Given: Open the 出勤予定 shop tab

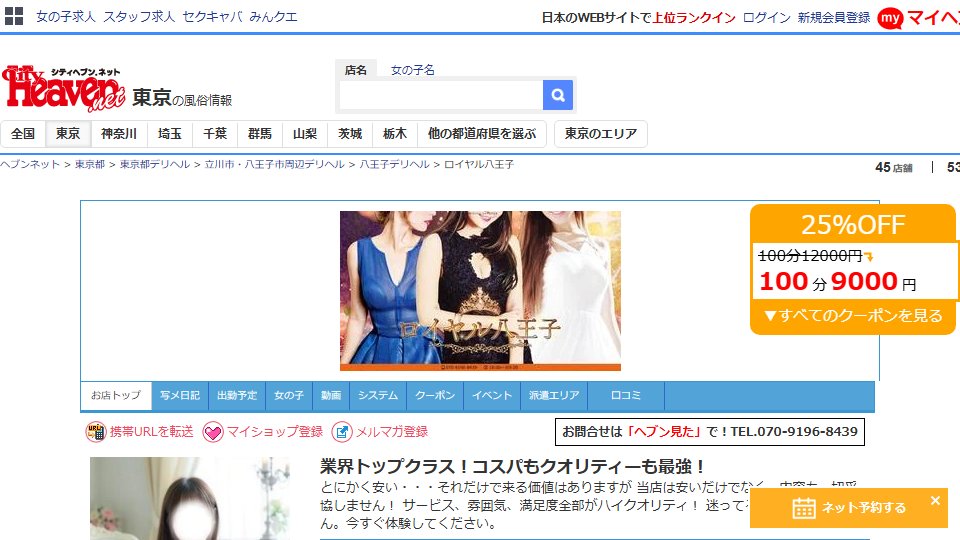Looking at the screenshot, I should coord(237,396).
